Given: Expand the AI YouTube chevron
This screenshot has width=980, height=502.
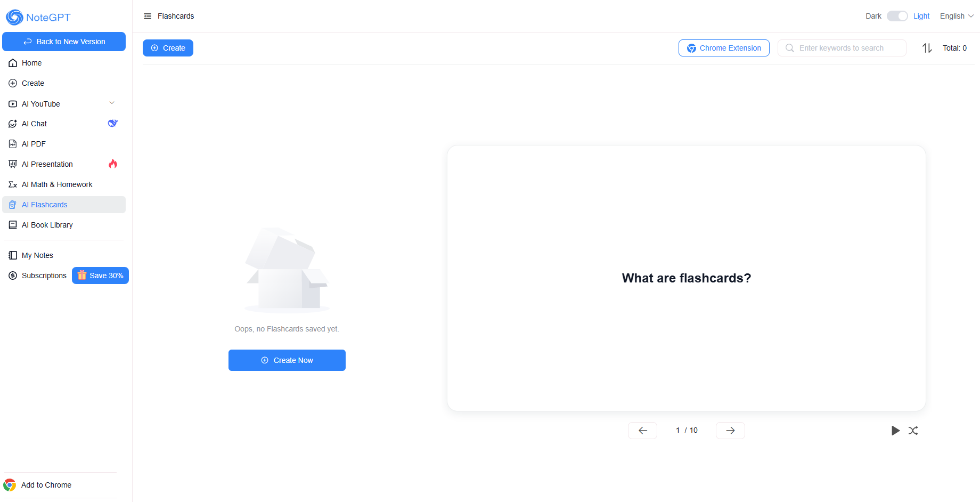Looking at the screenshot, I should 112,103.
